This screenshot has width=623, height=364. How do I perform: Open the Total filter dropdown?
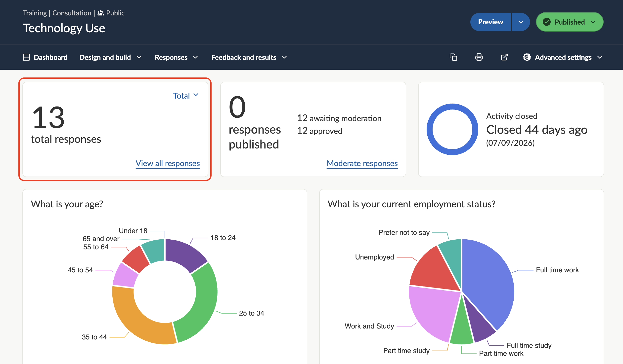pos(185,96)
